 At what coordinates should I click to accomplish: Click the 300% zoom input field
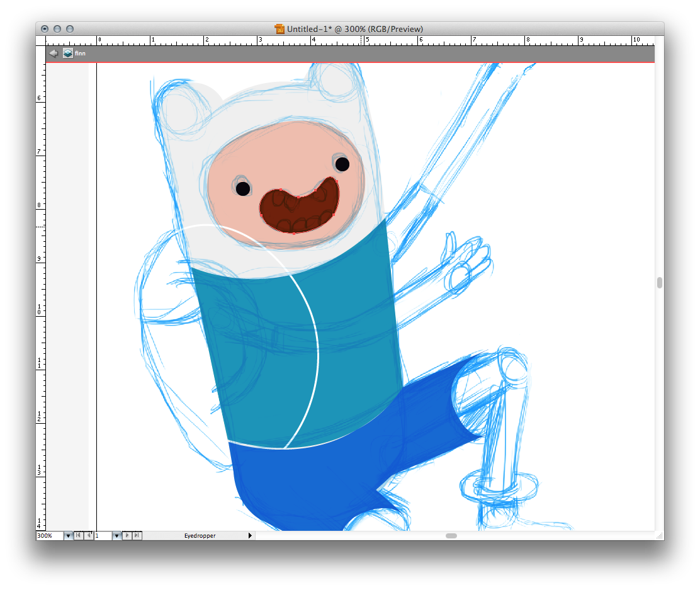(x=49, y=536)
